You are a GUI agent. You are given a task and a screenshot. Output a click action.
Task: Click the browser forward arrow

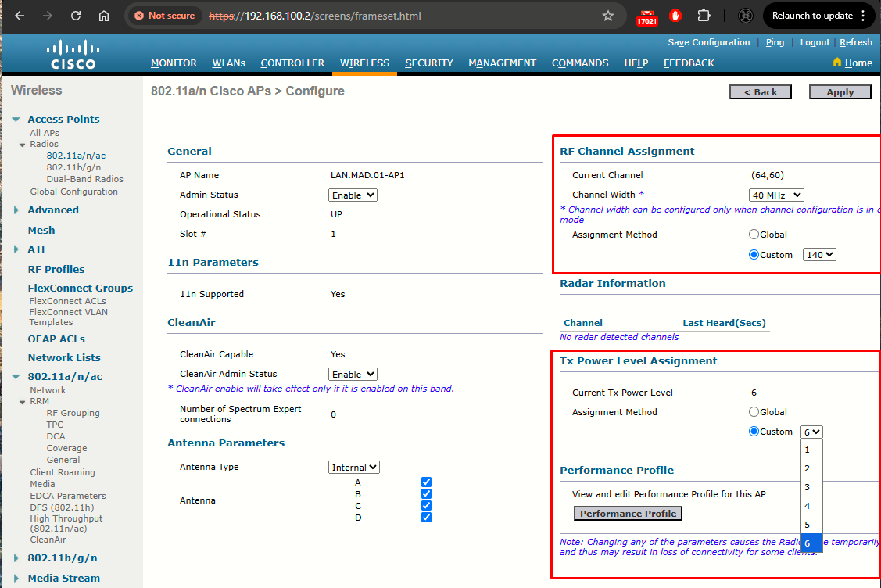pos(48,16)
